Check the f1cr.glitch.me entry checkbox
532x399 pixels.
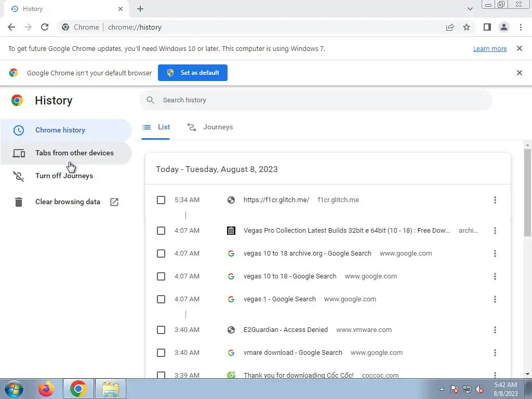point(161,200)
